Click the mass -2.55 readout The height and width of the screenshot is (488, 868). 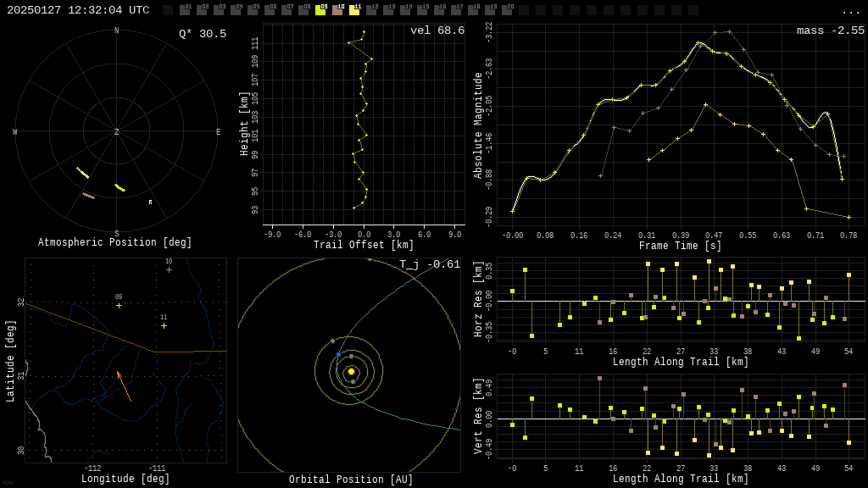(x=830, y=30)
